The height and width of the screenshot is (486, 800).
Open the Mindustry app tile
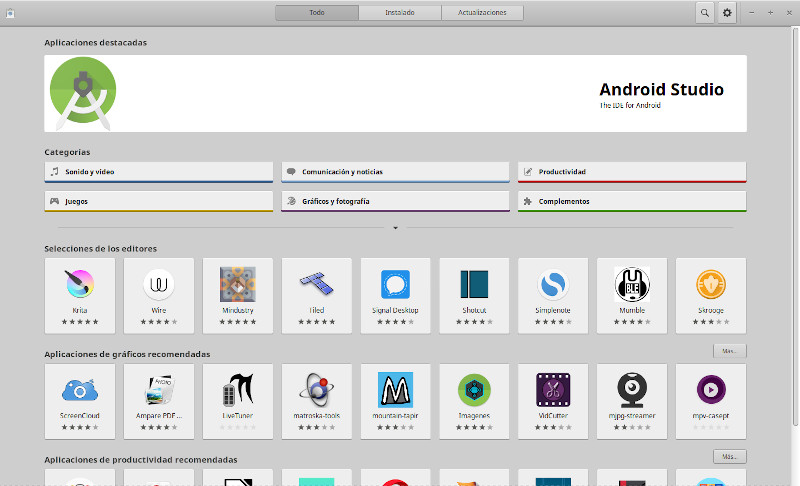tap(238, 296)
